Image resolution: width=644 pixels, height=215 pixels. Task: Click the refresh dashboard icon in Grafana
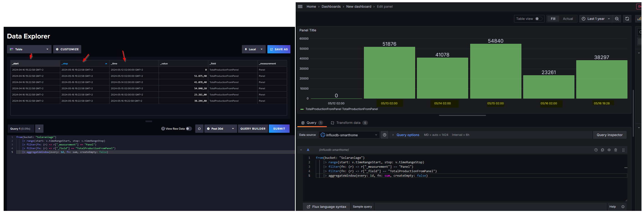(627, 19)
